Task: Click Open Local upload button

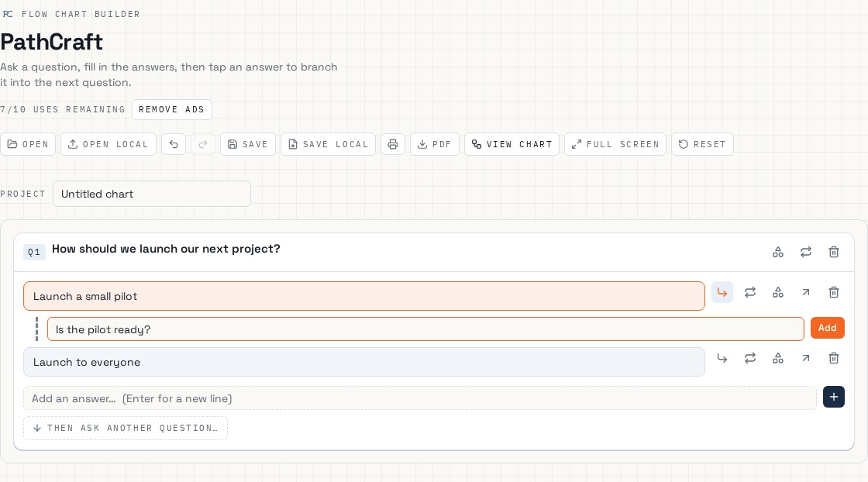Action: click(x=108, y=144)
